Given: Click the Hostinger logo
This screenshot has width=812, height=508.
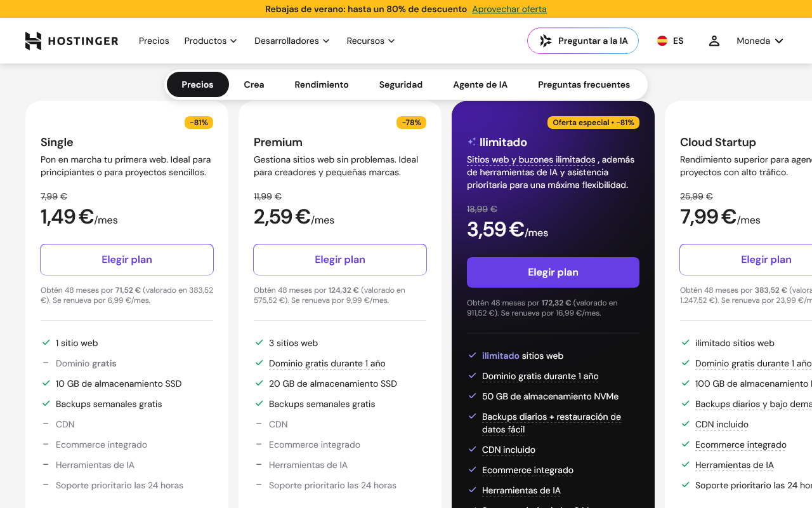Looking at the screenshot, I should click(72, 41).
